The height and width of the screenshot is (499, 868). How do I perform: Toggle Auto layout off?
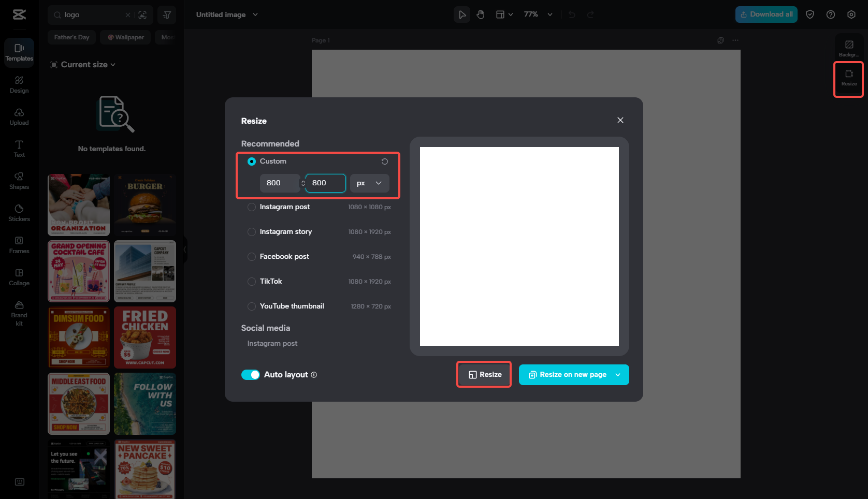[251, 374]
